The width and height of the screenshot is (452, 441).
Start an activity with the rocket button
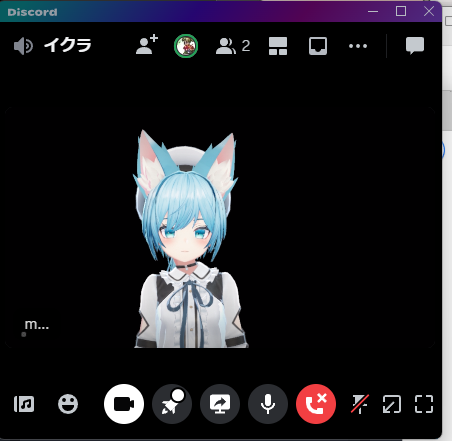click(172, 404)
